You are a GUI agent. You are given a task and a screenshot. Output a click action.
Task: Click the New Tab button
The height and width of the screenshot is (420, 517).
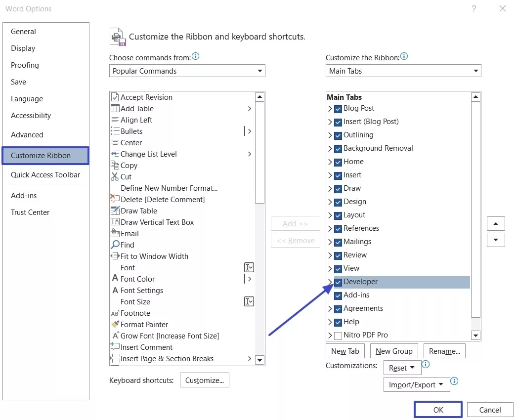coord(345,351)
